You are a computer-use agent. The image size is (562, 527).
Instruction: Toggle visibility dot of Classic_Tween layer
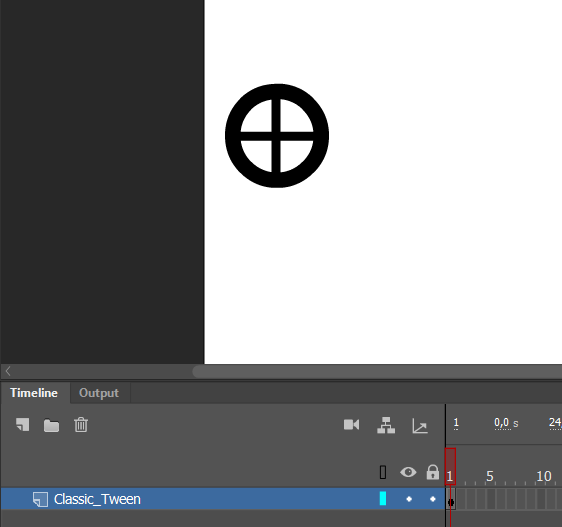409,499
